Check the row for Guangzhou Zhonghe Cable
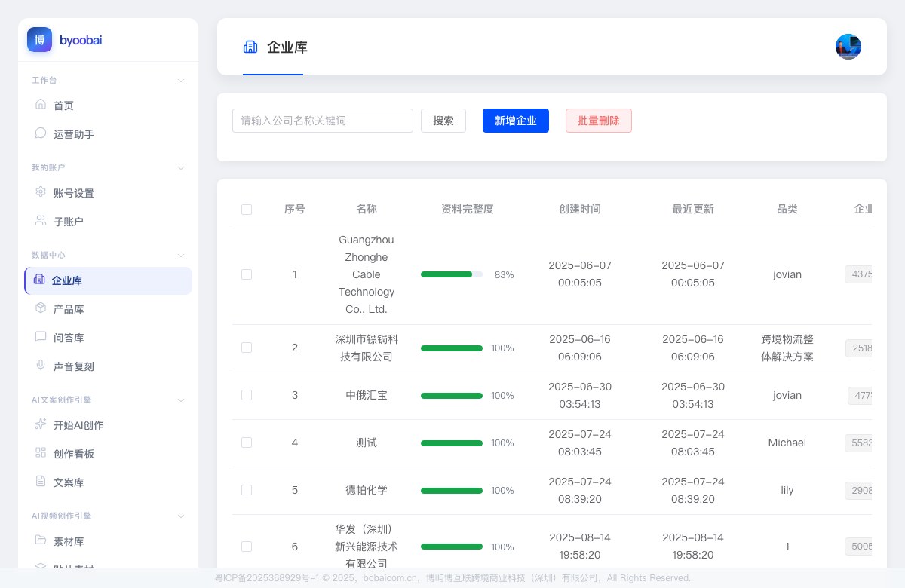 coord(247,275)
